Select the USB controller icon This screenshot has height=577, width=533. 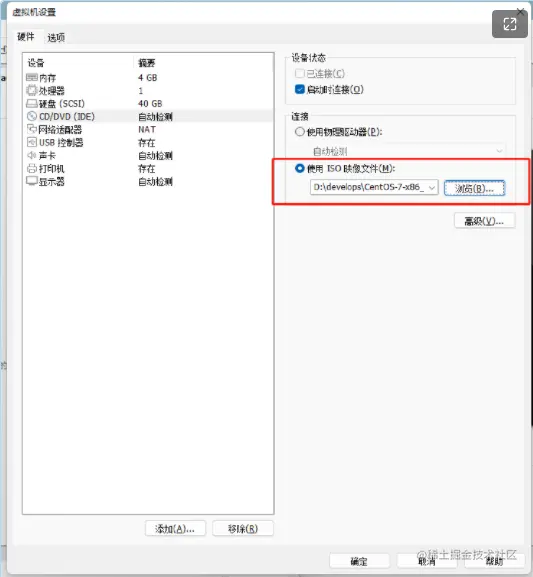(x=32, y=142)
